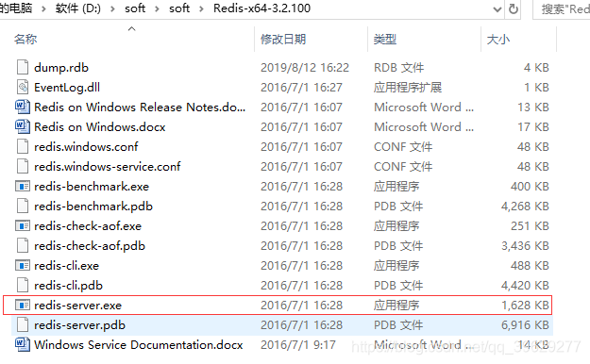
Task: Click the 1,628 KB size value
Action: click(x=525, y=306)
